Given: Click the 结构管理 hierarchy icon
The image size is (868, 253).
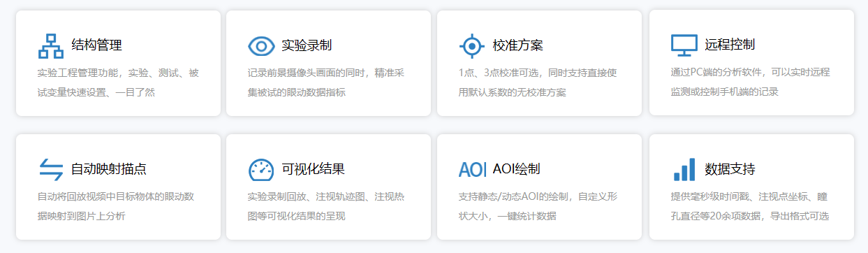Looking at the screenshot, I should pyautogui.click(x=51, y=46).
